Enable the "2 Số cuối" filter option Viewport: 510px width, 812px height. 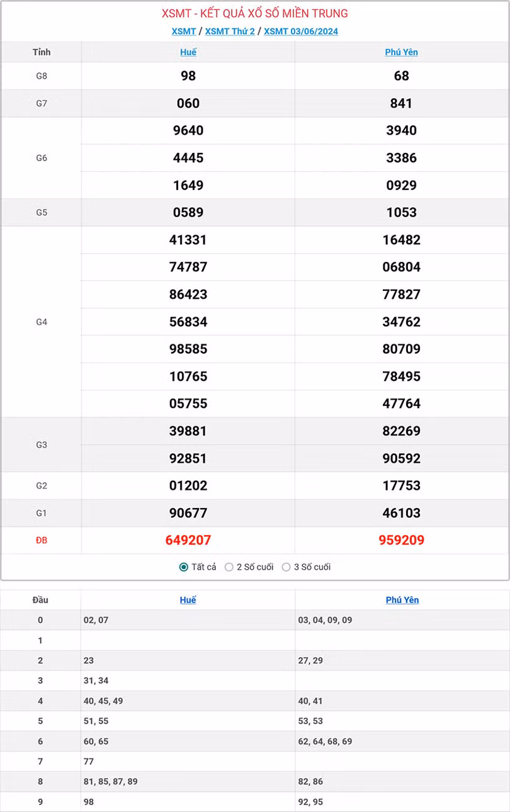(x=229, y=567)
